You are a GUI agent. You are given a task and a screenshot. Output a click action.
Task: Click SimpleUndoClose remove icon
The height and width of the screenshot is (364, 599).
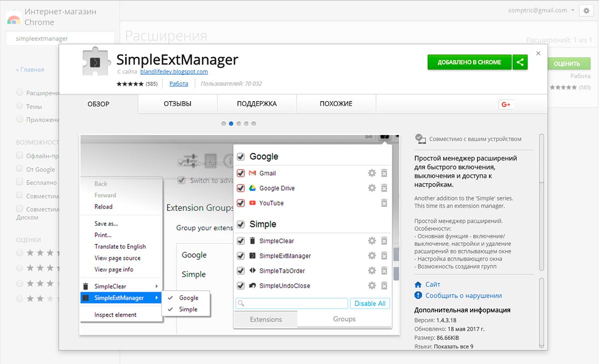click(x=384, y=286)
